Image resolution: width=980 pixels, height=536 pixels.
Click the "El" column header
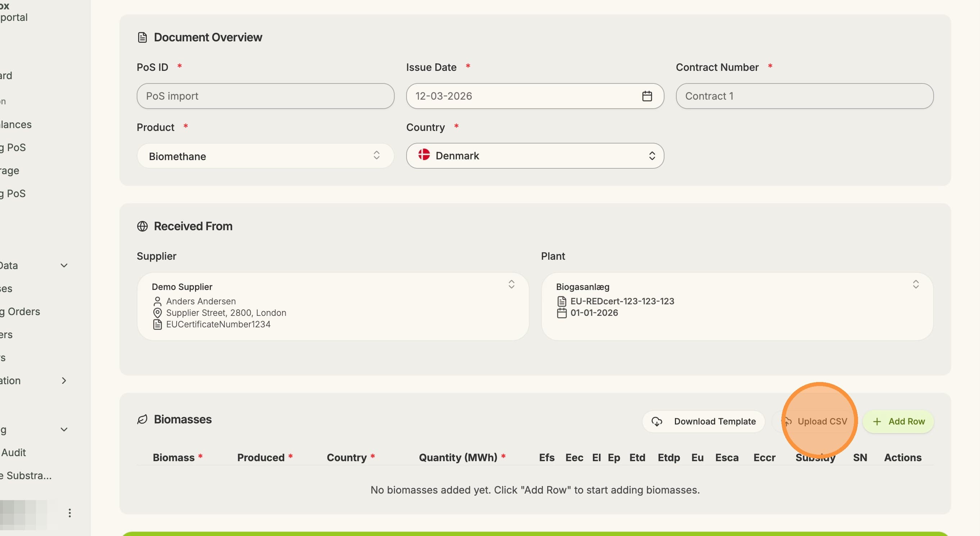596,457
